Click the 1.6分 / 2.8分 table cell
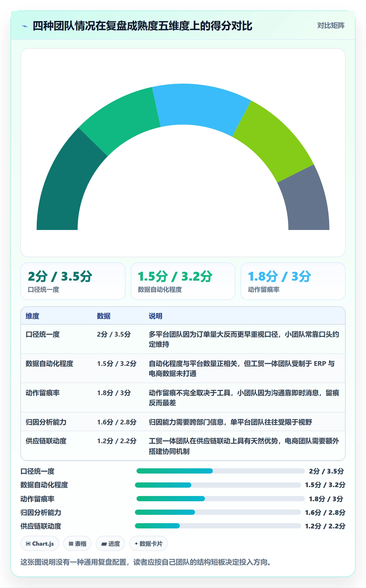Image resolution: width=366 pixels, height=588 pixels. [117, 422]
